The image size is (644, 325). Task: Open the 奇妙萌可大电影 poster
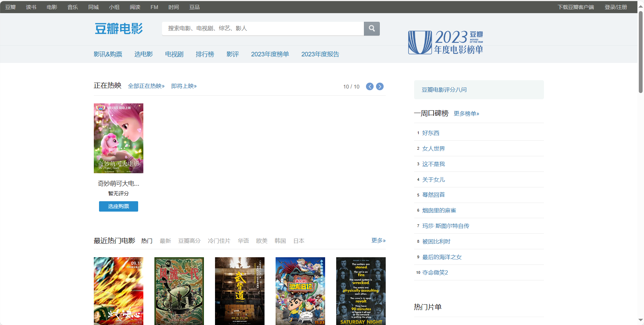[x=118, y=138]
